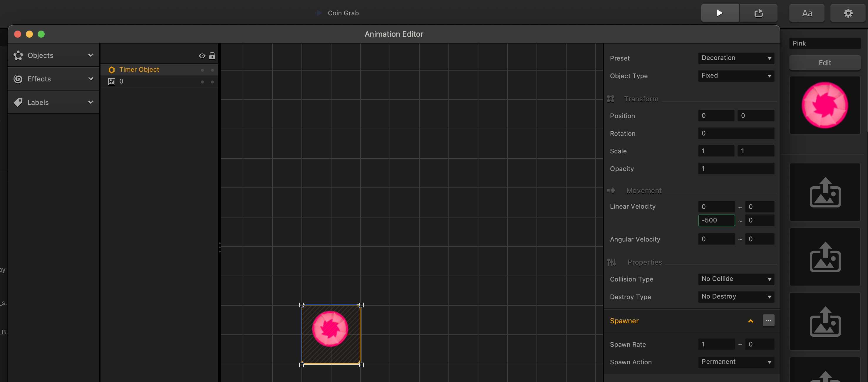Click the third empty image upload slot
868x382 pixels.
pyautogui.click(x=825, y=322)
